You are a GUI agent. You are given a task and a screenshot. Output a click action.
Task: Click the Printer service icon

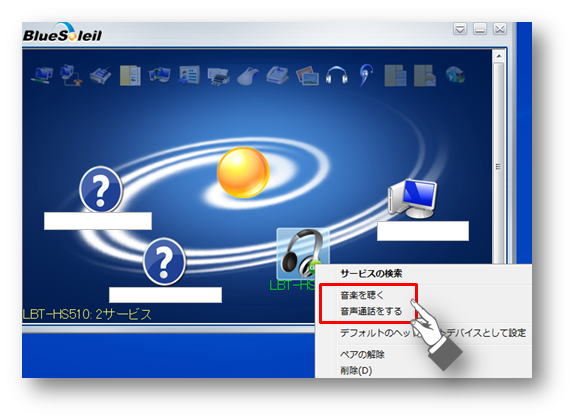pos(219,76)
